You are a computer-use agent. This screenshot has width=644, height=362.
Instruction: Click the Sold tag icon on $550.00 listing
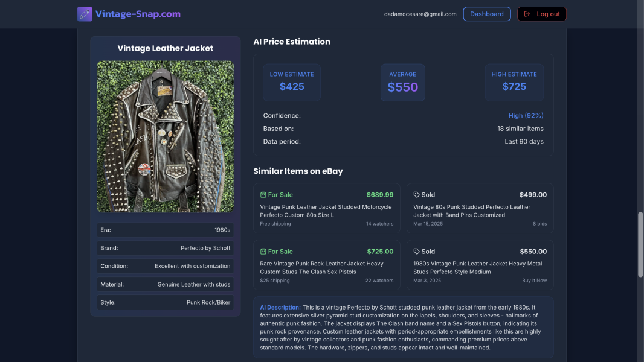(416, 252)
